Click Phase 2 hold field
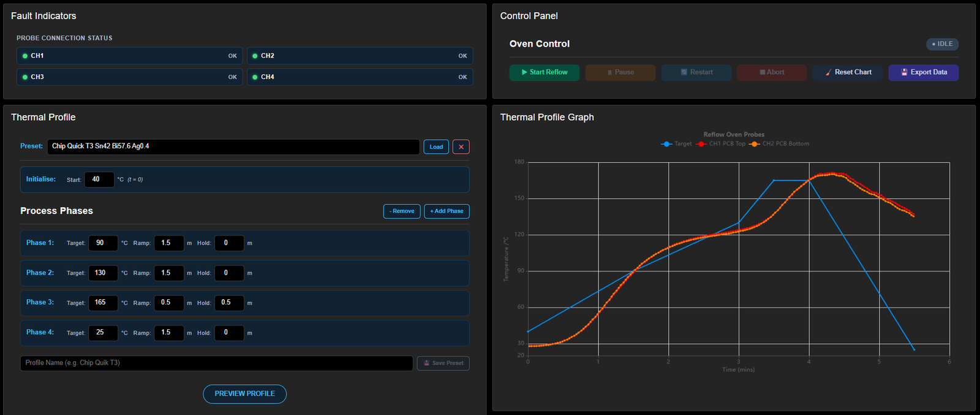Image resolution: width=980 pixels, height=415 pixels. (x=230, y=273)
